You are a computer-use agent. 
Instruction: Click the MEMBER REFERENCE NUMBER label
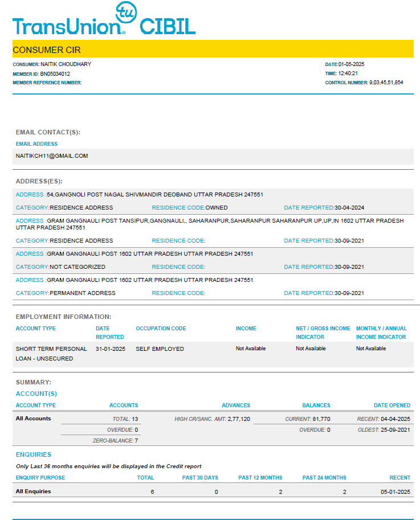tap(47, 83)
